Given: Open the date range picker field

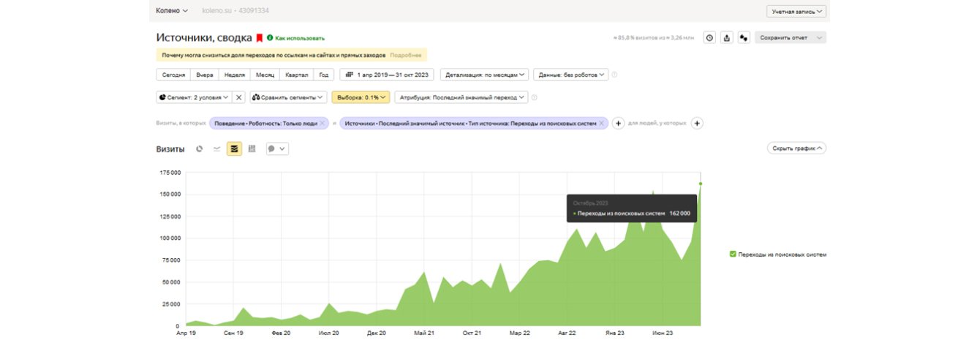Looking at the screenshot, I should pyautogui.click(x=388, y=75).
